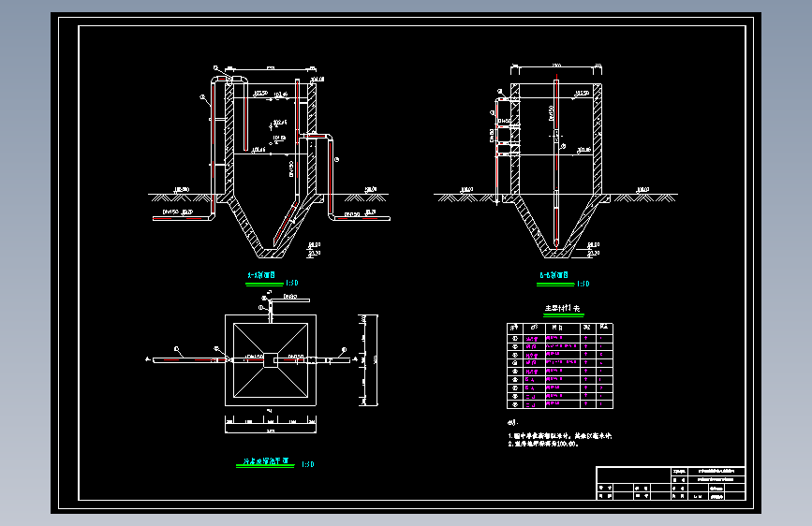Click the 1:30 scale next to the plan view title
812x526 pixels.
307,464
